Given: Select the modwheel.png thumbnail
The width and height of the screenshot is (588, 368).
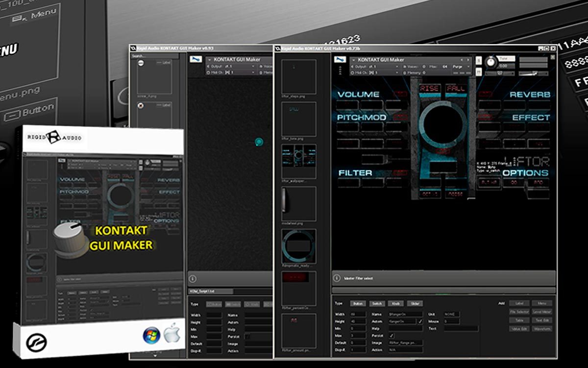Looking at the screenshot, I should point(299,203).
